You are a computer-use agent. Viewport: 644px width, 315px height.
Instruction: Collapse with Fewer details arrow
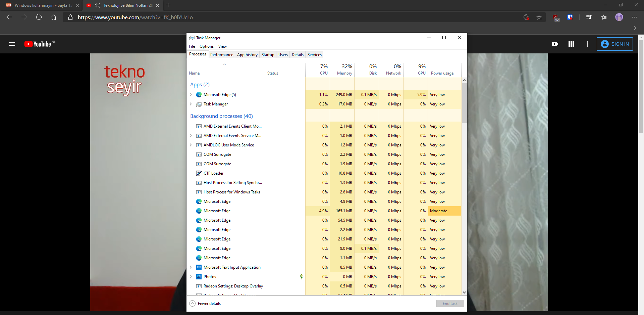point(192,304)
